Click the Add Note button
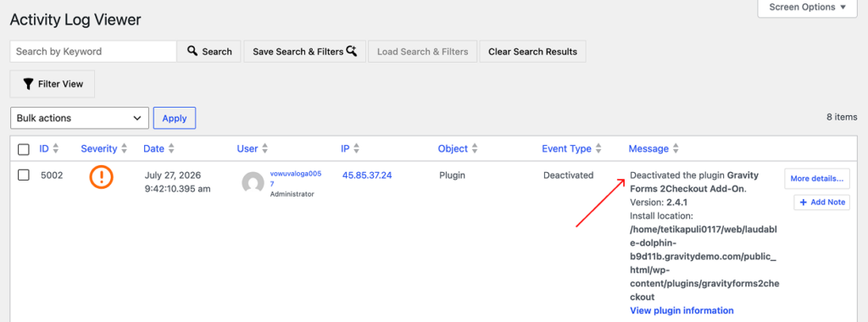The image size is (868, 322). [x=822, y=203]
